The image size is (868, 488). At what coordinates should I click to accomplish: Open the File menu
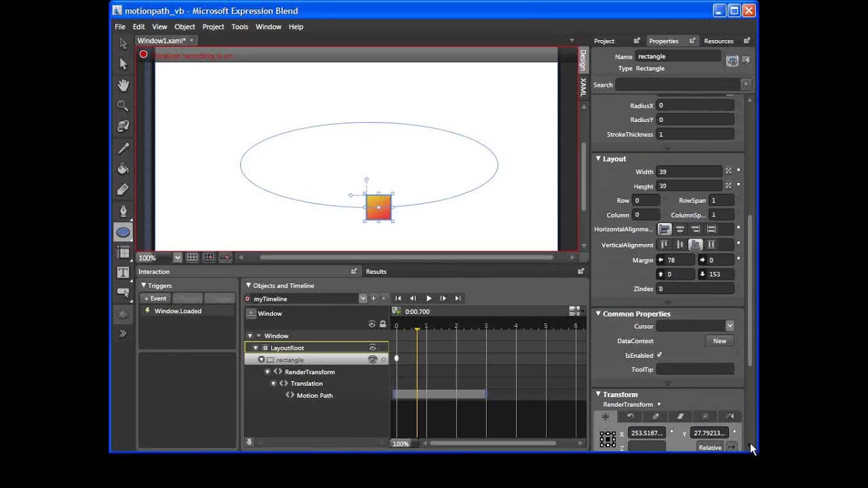coord(120,26)
